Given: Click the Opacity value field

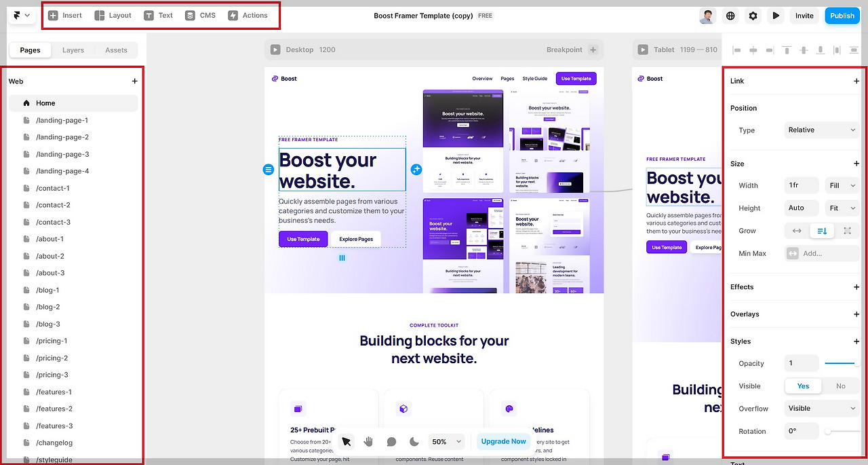Looking at the screenshot, I should coord(802,363).
